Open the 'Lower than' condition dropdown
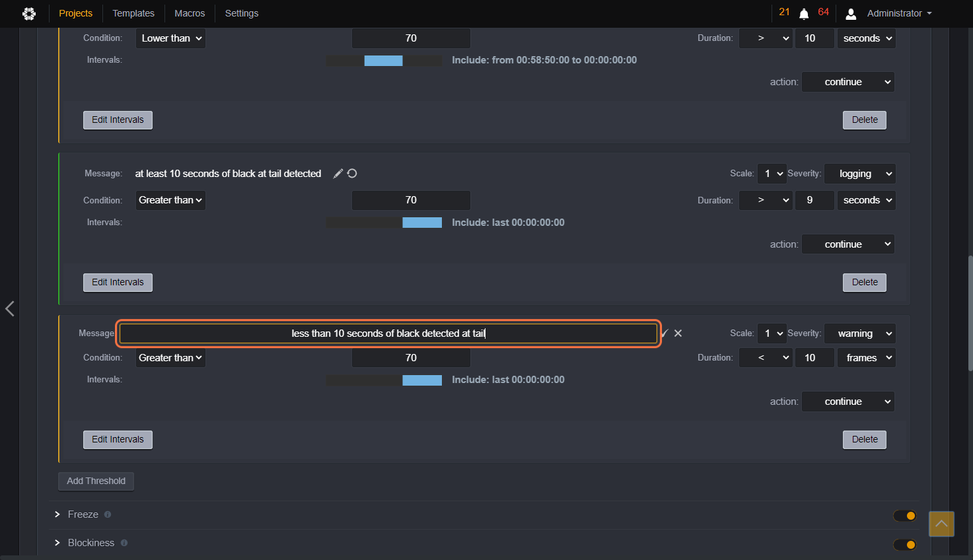This screenshot has height=560, width=973. click(x=170, y=38)
